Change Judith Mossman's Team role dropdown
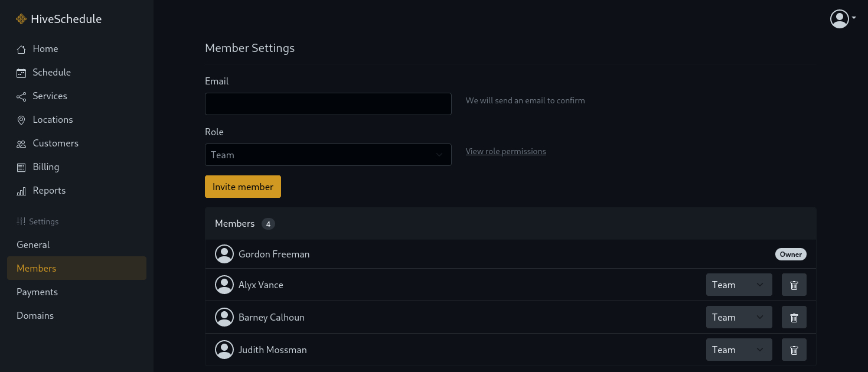This screenshot has width=868, height=372. [739, 350]
